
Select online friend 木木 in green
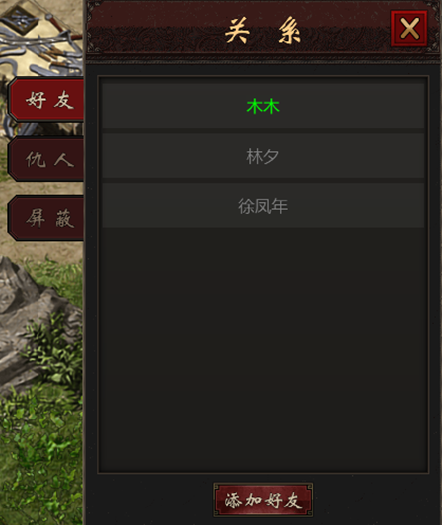[263, 106]
